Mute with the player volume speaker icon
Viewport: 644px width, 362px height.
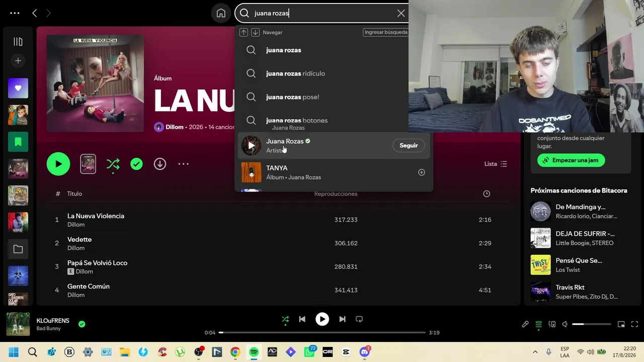pos(565,324)
